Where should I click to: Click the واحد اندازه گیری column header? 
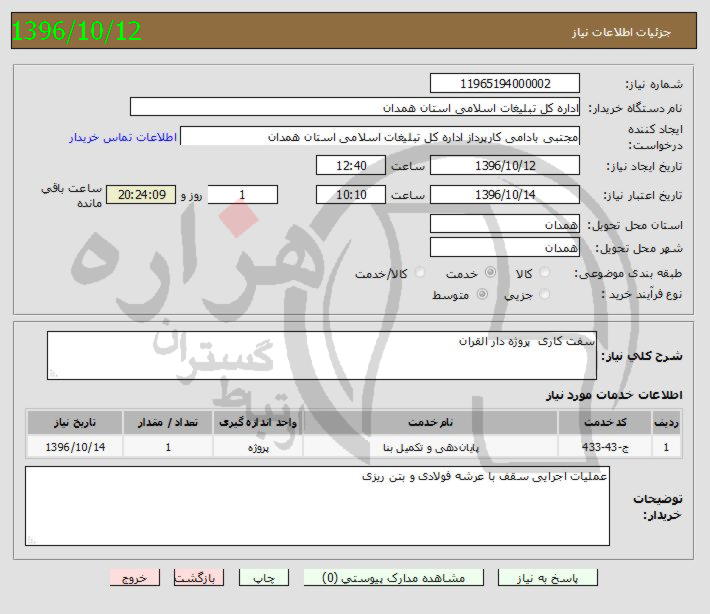pos(258,422)
